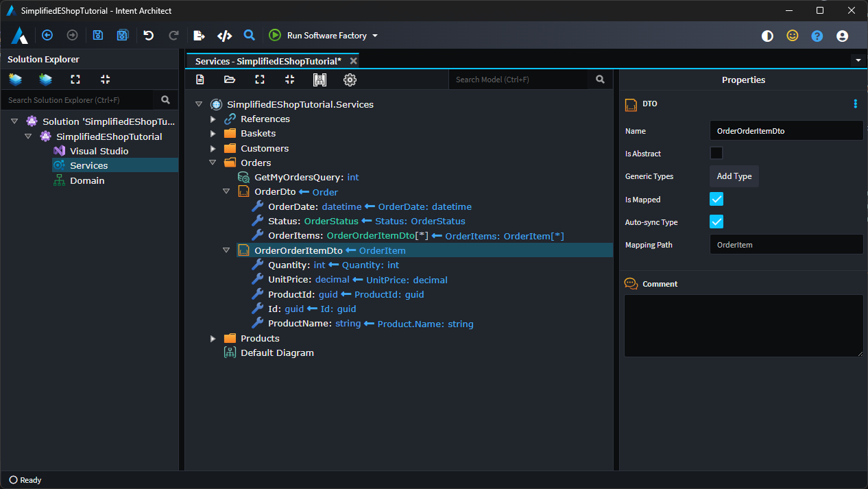Select Visual Studio in Solution Explorer
The image size is (868, 489).
pyautogui.click(x=99, y=151)
